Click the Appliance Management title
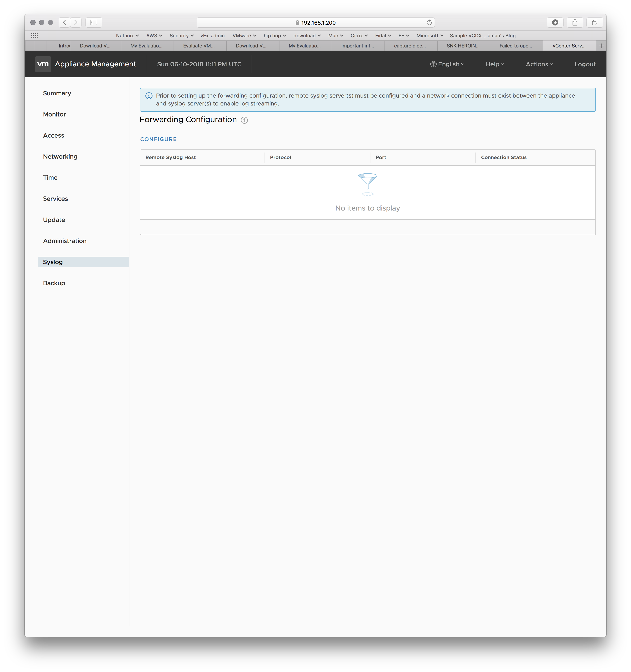 click(x=95, y=64)
